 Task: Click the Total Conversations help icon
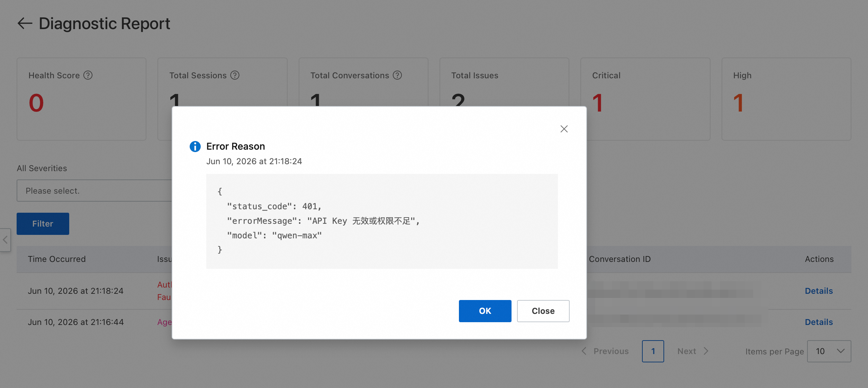(397, 75)
